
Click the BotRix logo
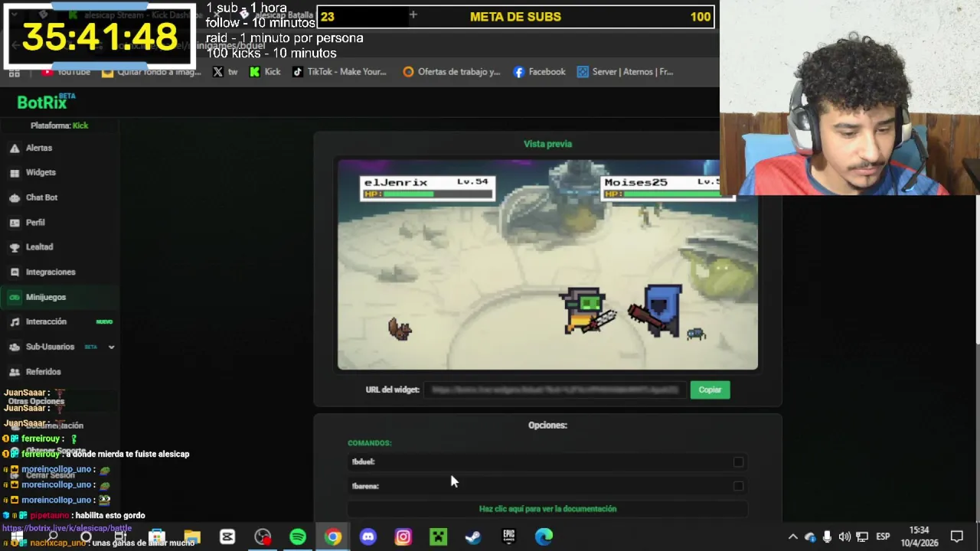click(46, 101)
